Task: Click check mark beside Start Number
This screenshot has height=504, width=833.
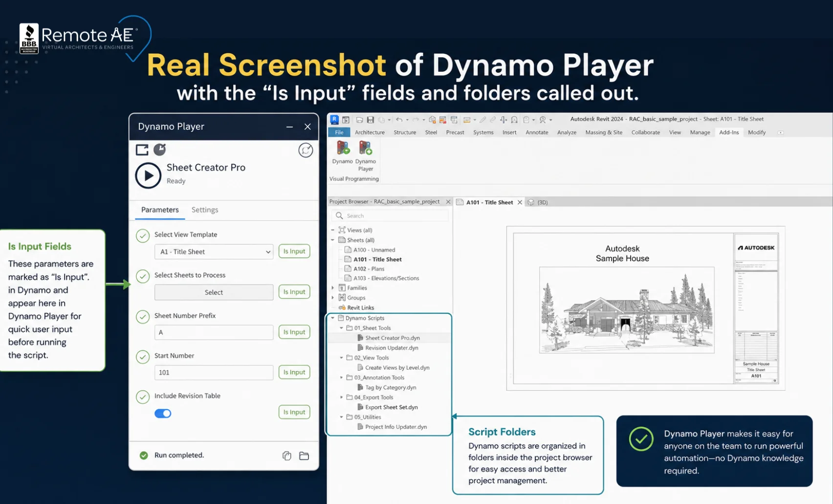Action: [143, 357]
